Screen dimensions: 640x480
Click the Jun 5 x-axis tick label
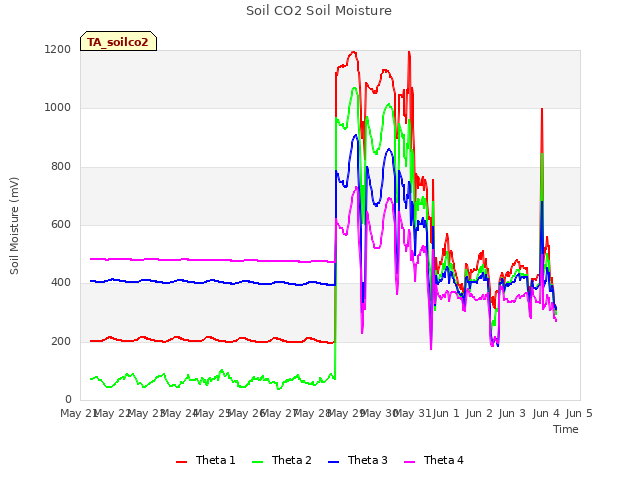click(579, 413)
